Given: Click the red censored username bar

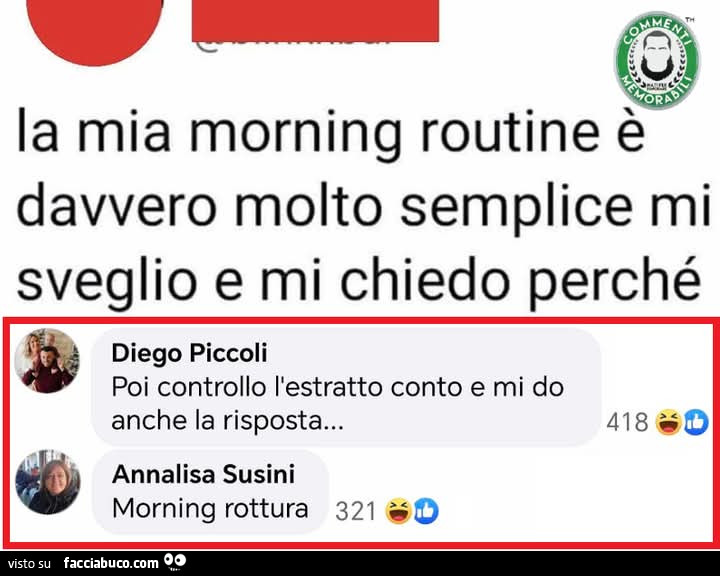Looking at the screenshot, I should (x=315, y=21).
